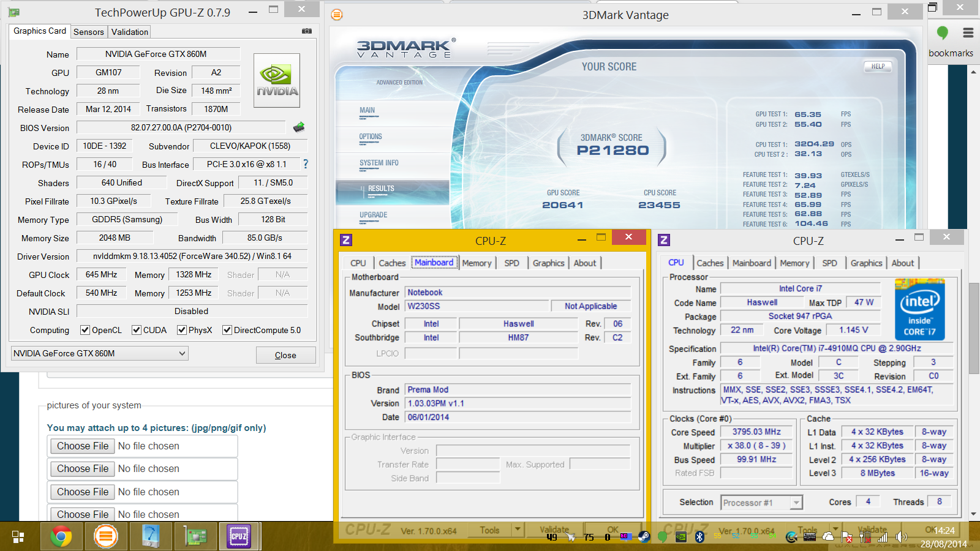
Task: Open the NVIDIA GeForce GTX 860M GPU dropdown
Action: click(100, 353)
